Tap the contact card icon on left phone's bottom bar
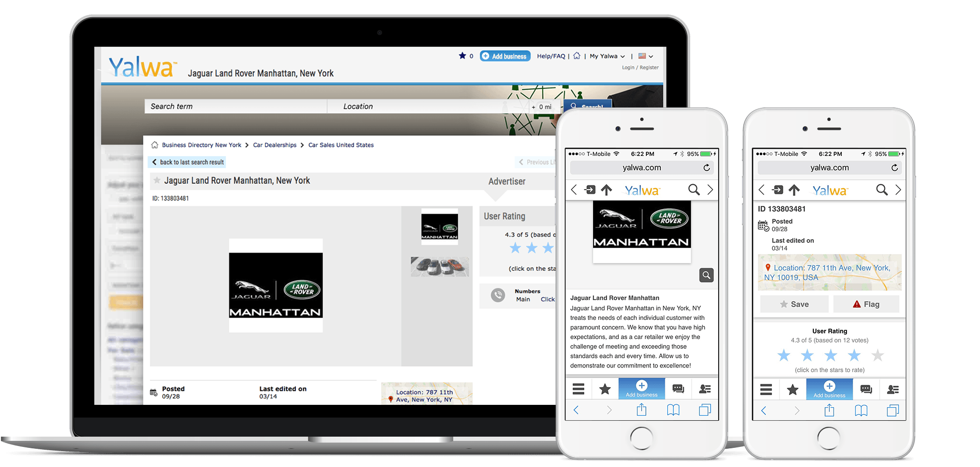980x467 pixels. pos(705,389)
